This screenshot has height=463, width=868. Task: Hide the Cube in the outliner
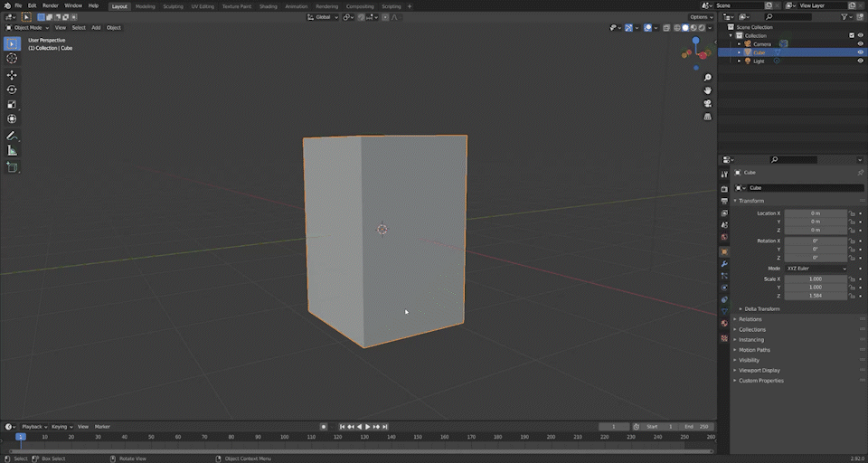[860, 52]
